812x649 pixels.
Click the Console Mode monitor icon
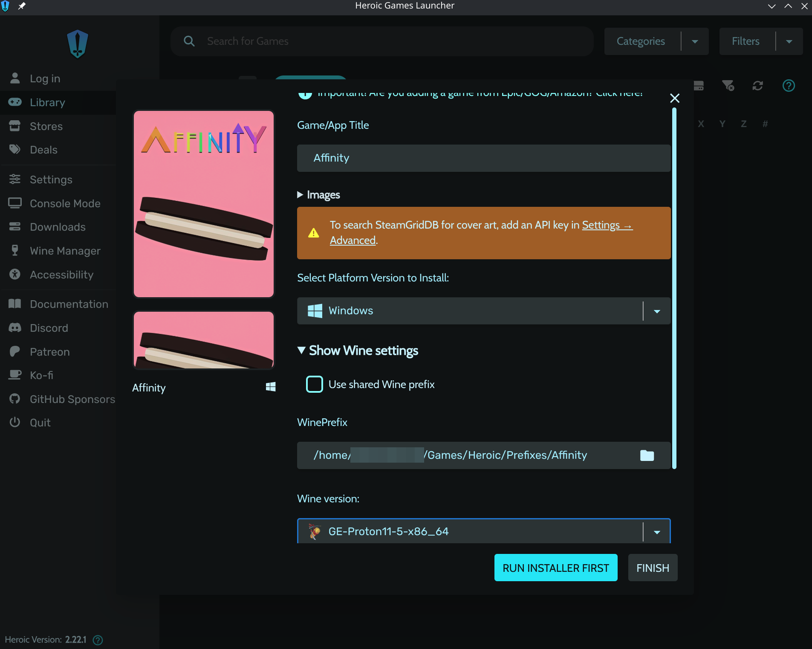(x=15, y=203)
